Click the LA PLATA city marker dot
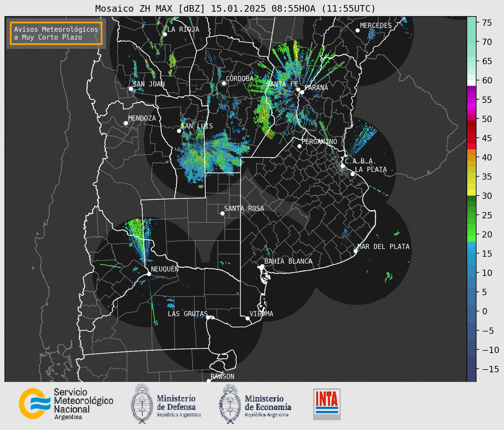 (353, 174)
